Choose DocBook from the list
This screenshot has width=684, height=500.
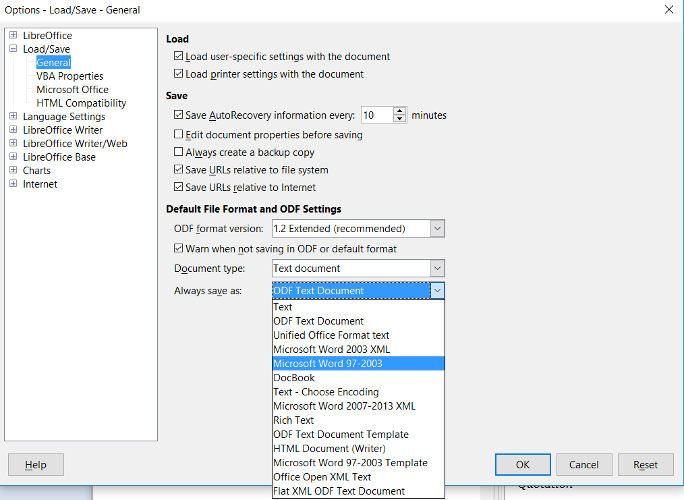358,377
